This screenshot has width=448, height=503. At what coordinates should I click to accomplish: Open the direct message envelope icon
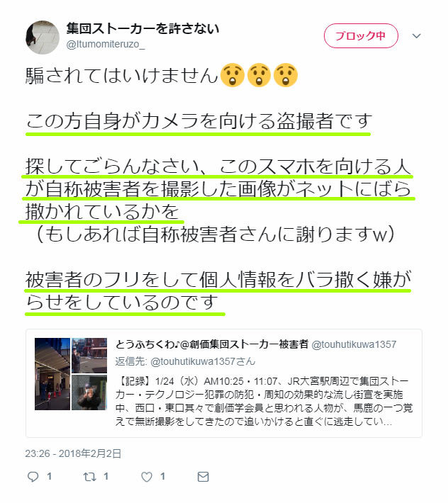point(203,477)
